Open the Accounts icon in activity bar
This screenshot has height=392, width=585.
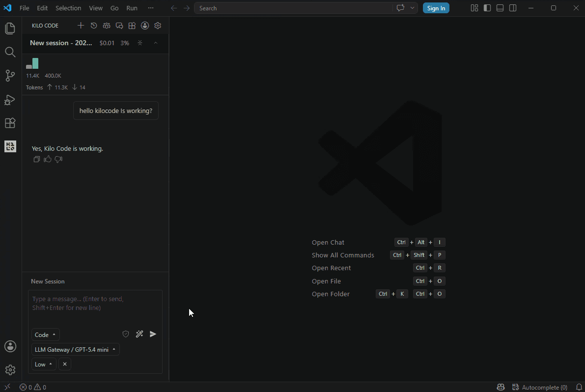10,346
